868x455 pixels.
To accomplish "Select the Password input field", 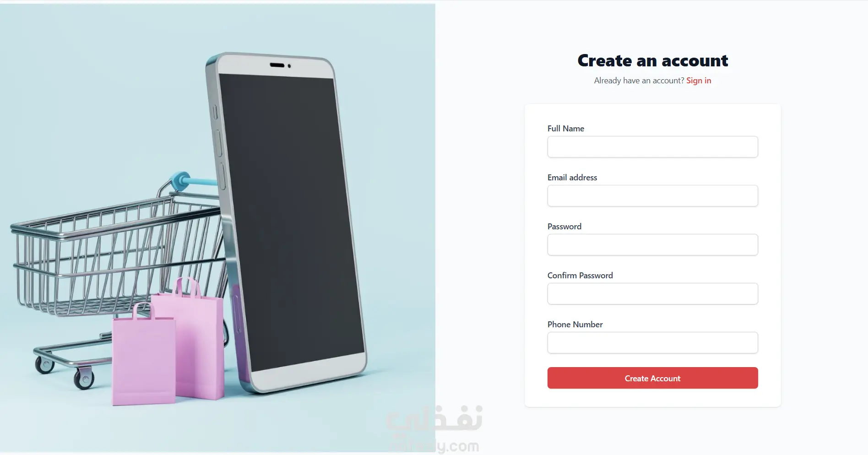I will pos(652,245).
